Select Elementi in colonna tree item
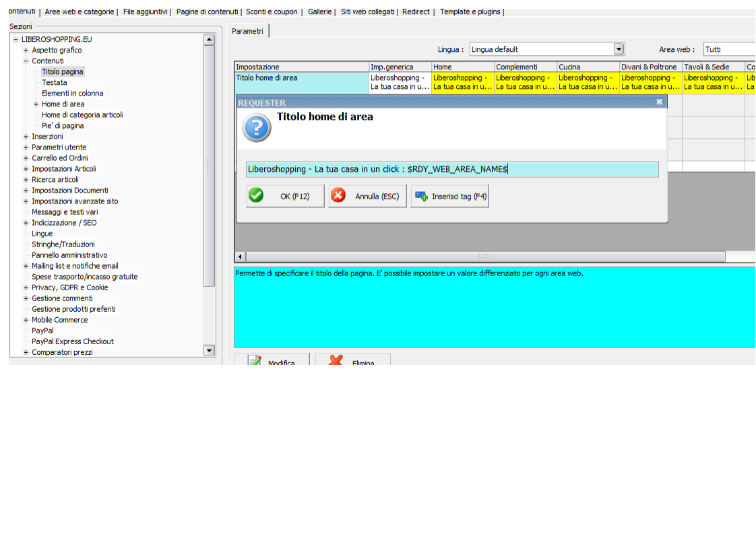 pyautogui.click(x=72, y=94)
